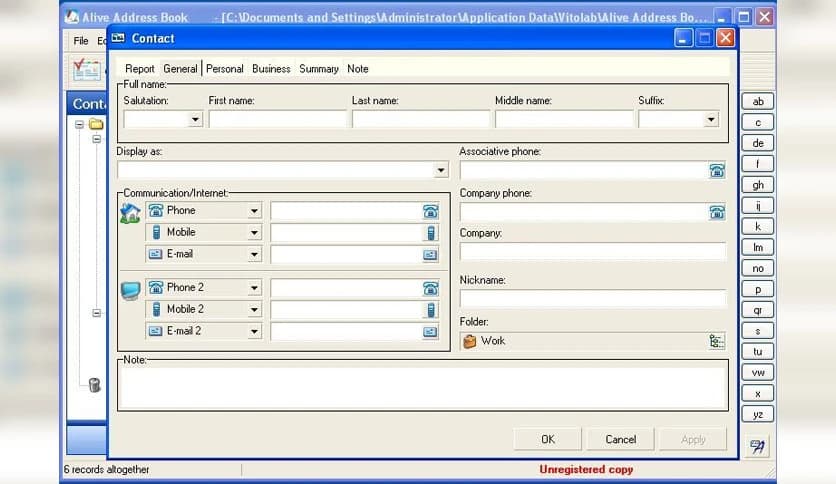836x484 pixels.
Task: Switch to the Summary tab
Action: pos(319,69)
